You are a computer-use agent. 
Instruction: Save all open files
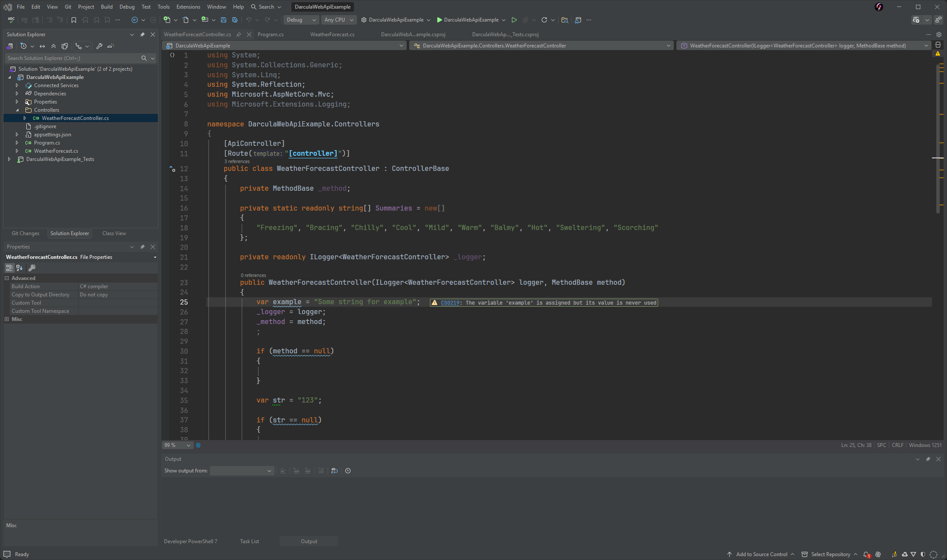click(x=234, y=20)
